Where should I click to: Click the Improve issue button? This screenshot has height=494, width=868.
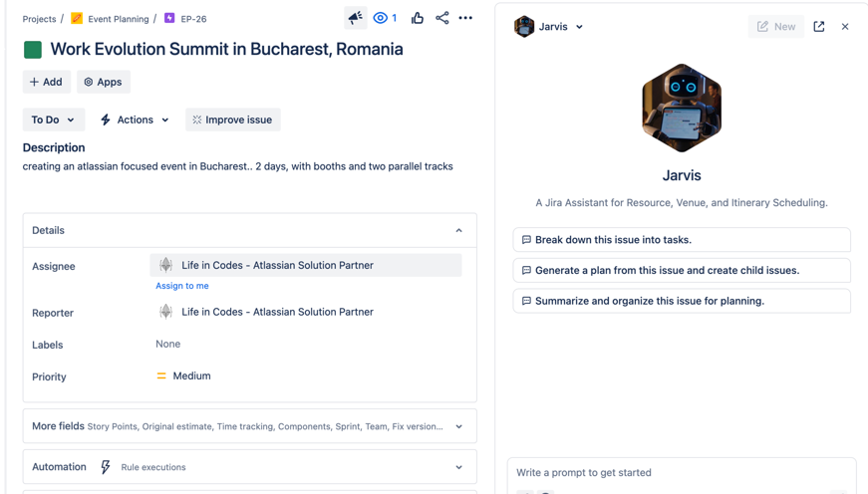coord(232,120)
